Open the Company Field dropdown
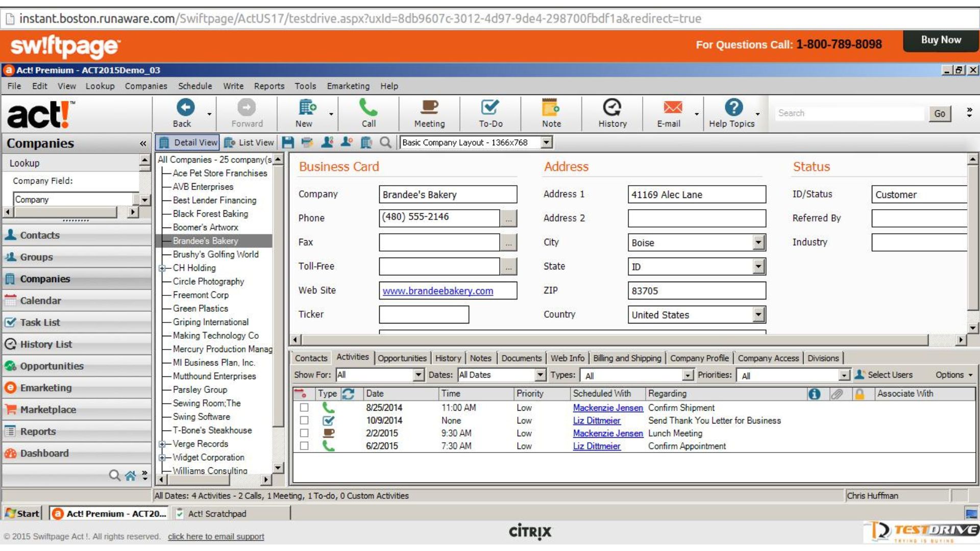The height and width of the screenshot is (551, 980). tap(145, 199)
